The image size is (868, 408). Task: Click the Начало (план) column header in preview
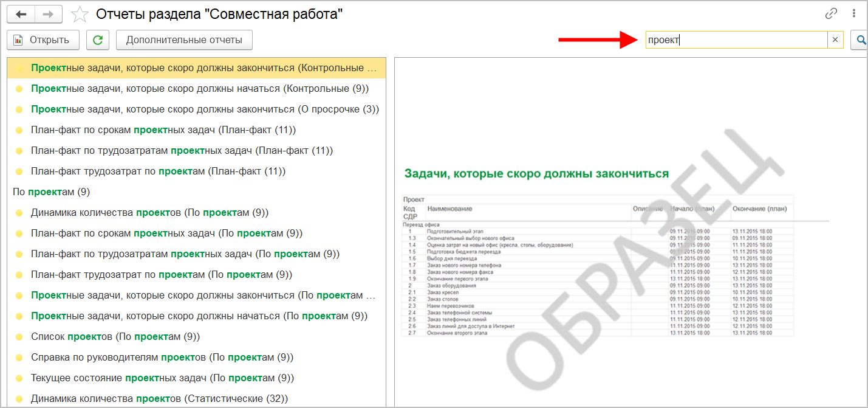pyautogui.click(x=692, y=209)
